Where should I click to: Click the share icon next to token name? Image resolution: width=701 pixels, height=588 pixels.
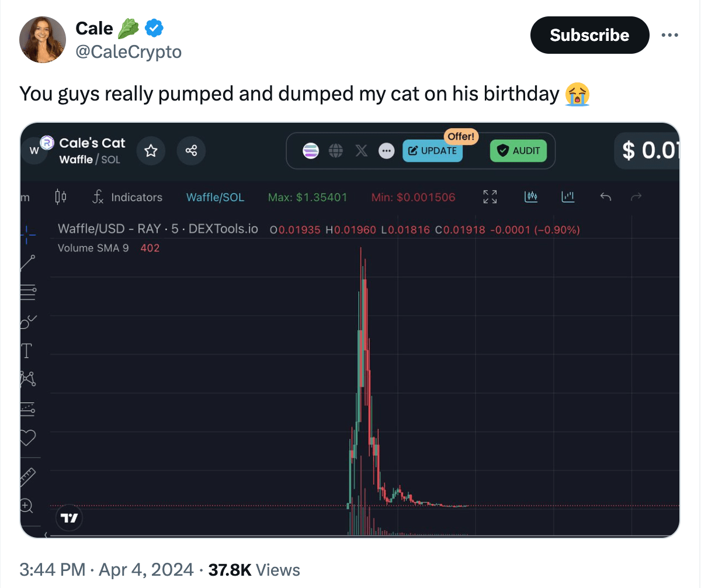[x=191, y=151]
